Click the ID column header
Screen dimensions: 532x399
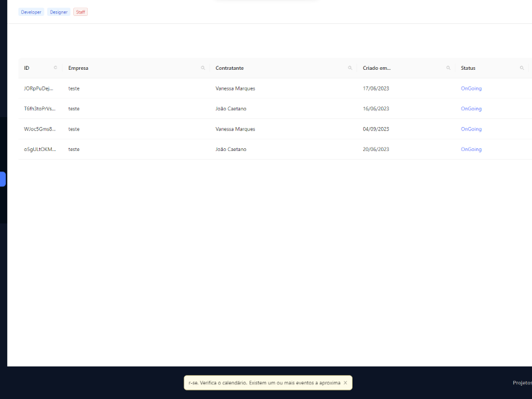pyautogui.click(x=27, y=68)
